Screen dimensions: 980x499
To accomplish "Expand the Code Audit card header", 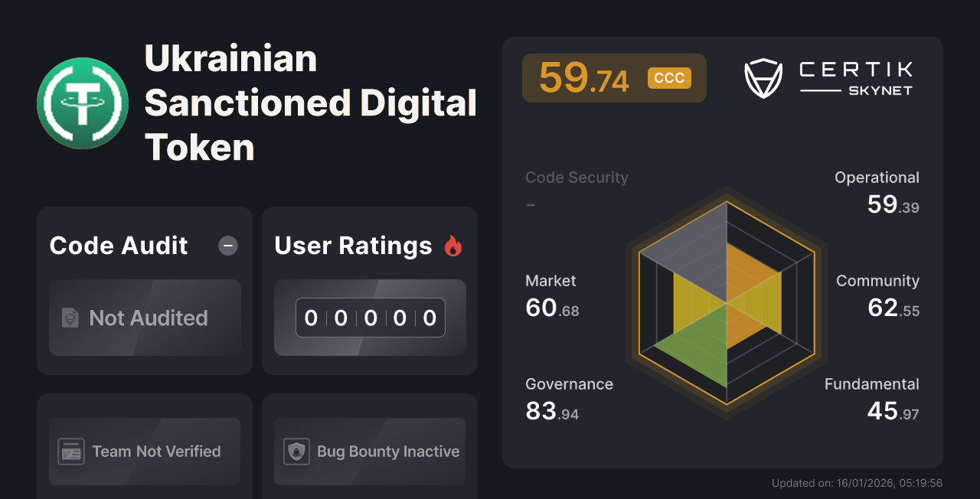I will pos(118,246).
